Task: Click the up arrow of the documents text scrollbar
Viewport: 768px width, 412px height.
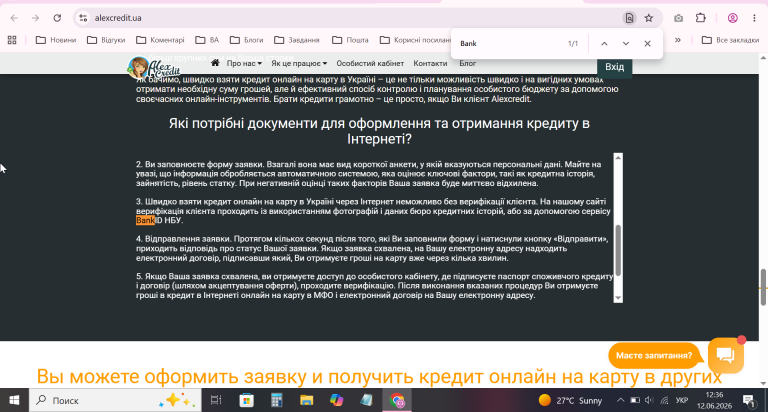Action: click(618, 158)
